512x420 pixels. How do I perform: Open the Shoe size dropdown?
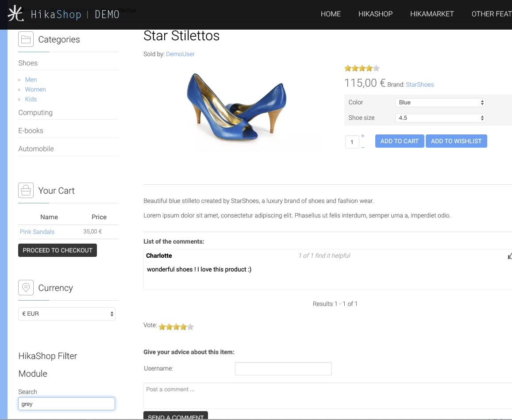pyautogui.click(x=440, y=118)
